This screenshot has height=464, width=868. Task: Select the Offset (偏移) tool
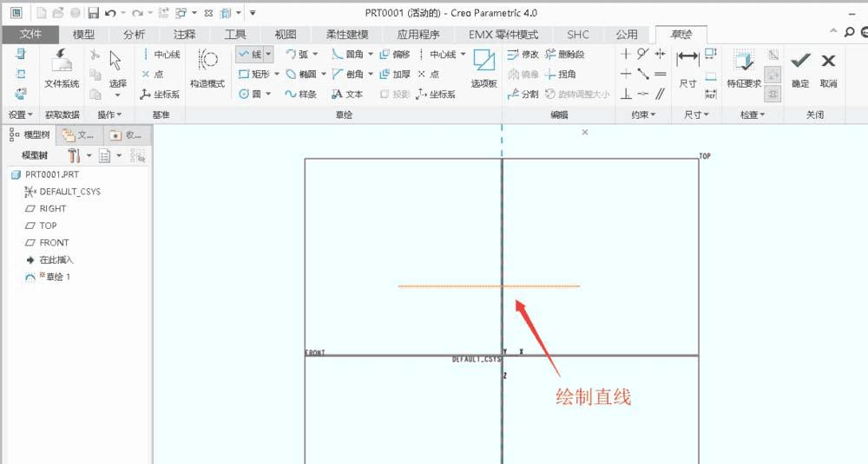pyautogui.click(x=395, y=54)
